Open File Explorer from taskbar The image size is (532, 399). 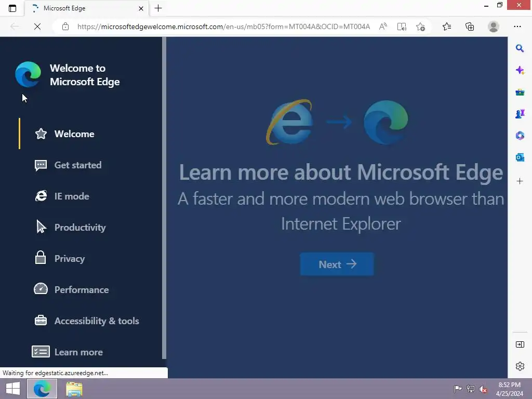click(x=74, y=389)
